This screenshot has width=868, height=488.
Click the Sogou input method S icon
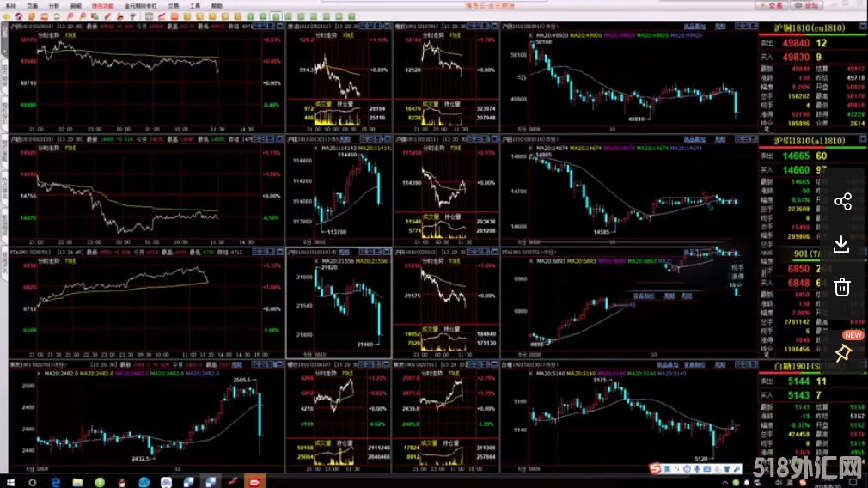[656, 468]
